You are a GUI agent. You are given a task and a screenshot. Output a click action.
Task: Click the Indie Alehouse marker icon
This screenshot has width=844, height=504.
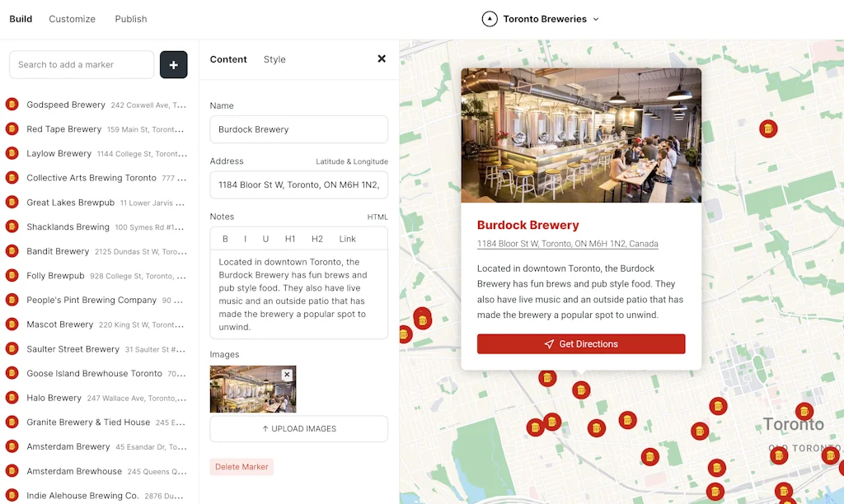tap(12, 496)
